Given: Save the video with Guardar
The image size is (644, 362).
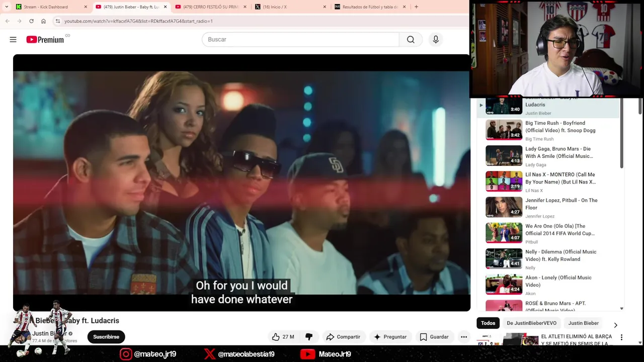Looking at the screenshot, I should [x=434, y=337].
